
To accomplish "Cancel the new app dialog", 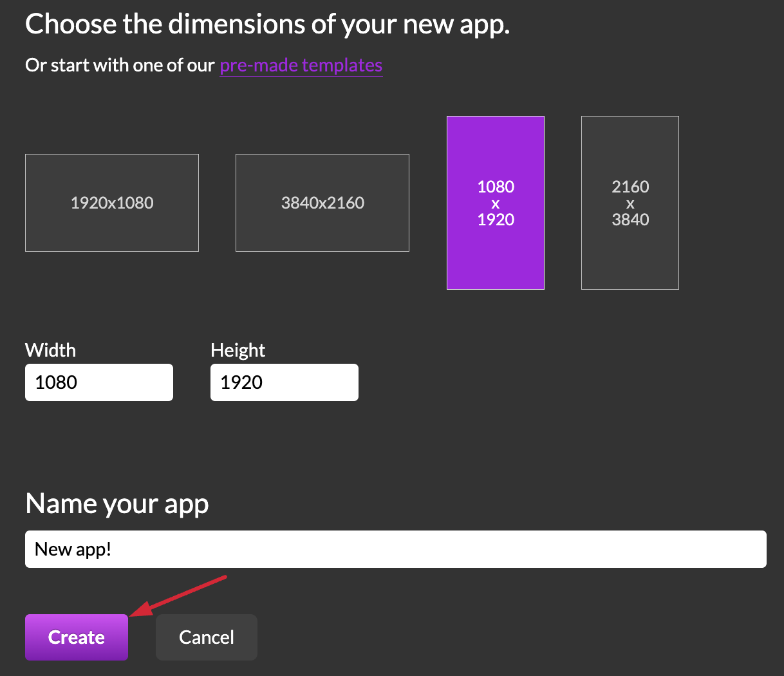I will click(207, 637).
